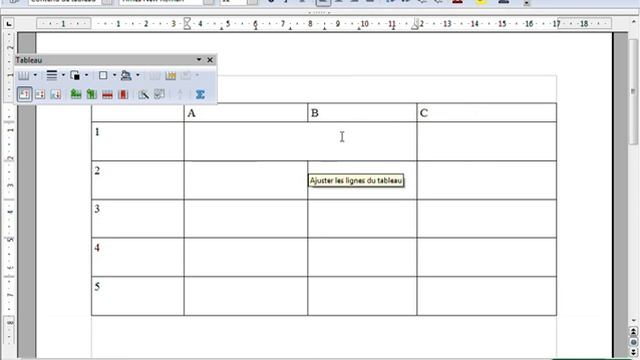The width and height of the screenshot is (640, 360).
Task: Click the border Line Color icon
Action: coord(75,76)
